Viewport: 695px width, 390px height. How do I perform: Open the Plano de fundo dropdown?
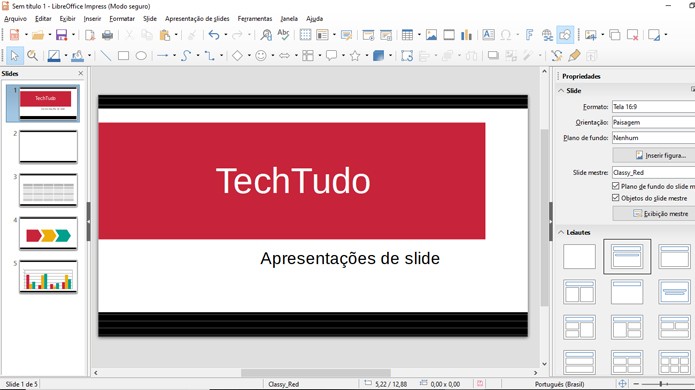[x=653, y=138]
